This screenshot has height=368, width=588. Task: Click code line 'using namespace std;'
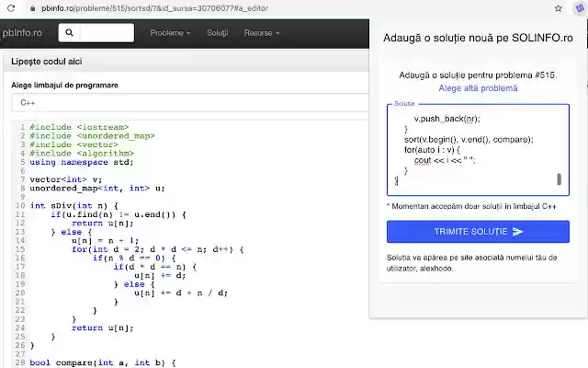click(x=82, y=162)
